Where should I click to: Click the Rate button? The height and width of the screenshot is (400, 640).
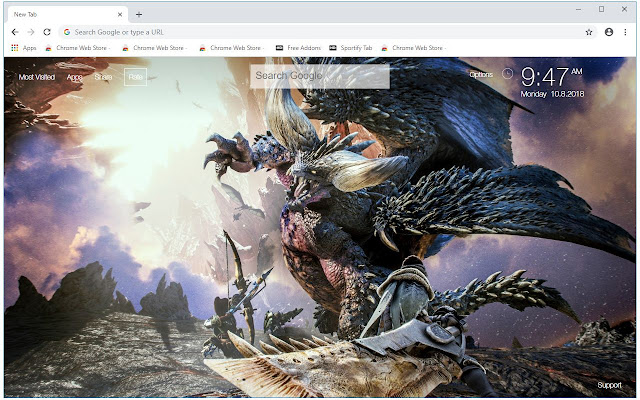[x=136, y=77]
